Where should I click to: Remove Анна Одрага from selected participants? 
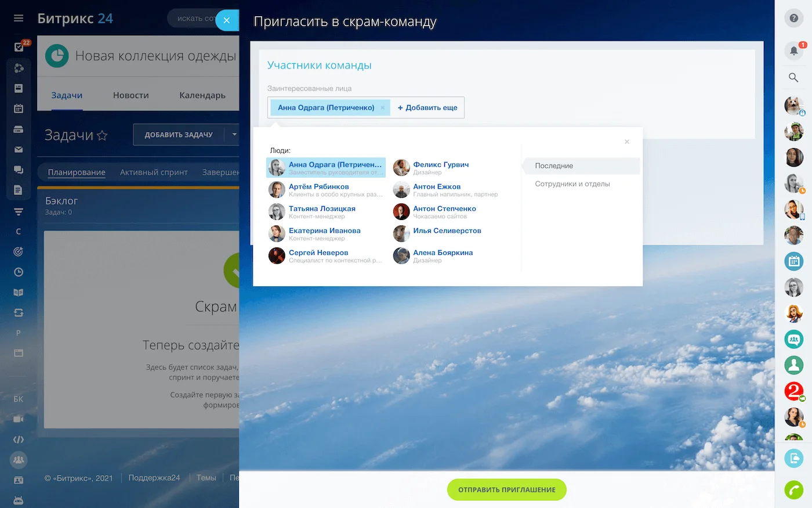pyautogui.click(x=383, y=108)
